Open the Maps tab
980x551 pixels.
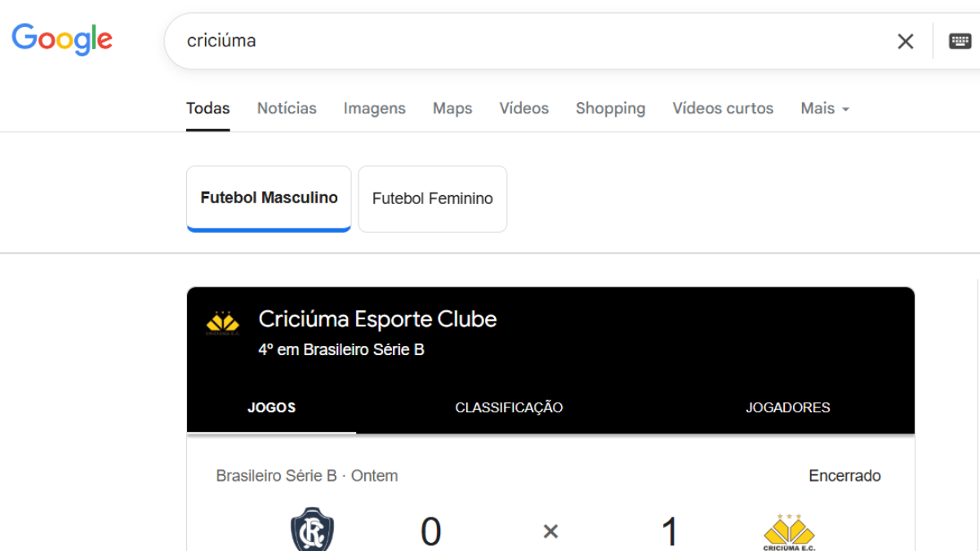point(452,109)
